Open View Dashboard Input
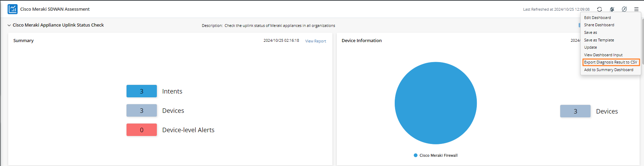Viewport: 644px width, 166px height. [x=603, y=55]
